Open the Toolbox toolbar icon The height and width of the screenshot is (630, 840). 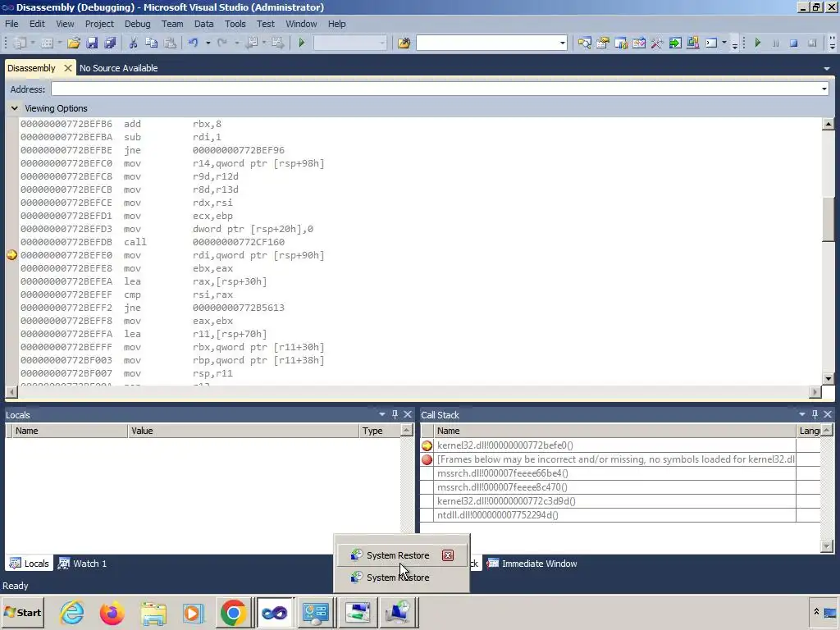click(657, 43)
